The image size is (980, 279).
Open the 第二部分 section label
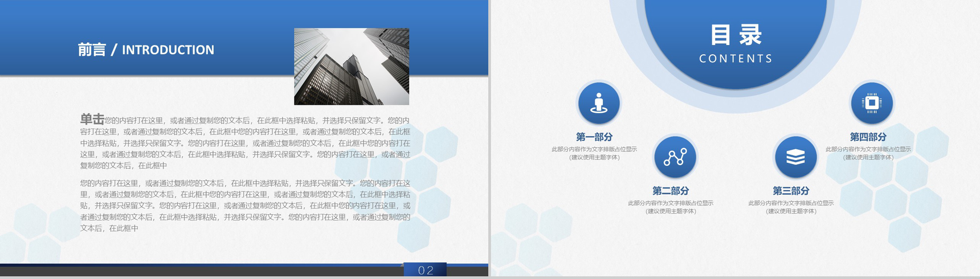[x=671, y=191]
